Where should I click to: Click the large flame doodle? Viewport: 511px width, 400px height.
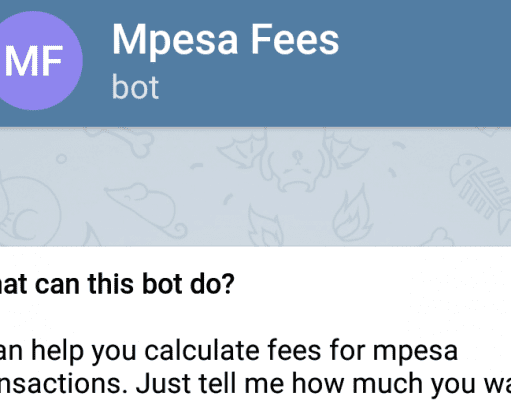click(352, 213)
